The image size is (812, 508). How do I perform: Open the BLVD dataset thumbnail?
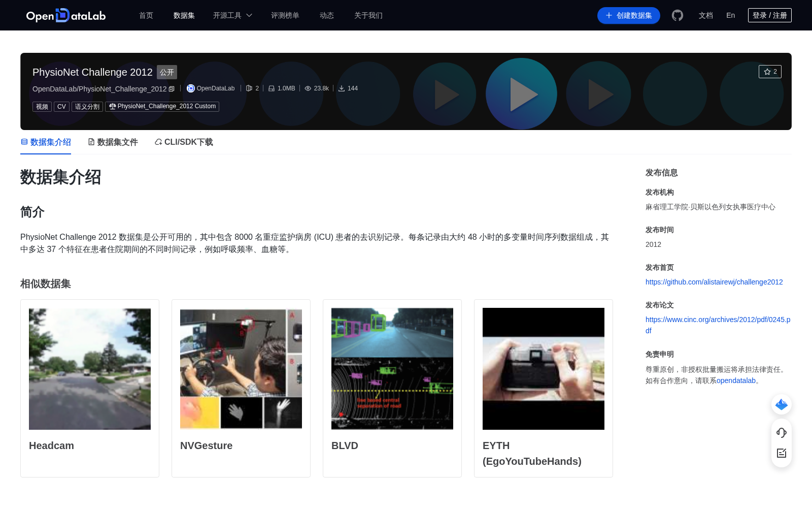pyautogui.click(x=392, y=369)
